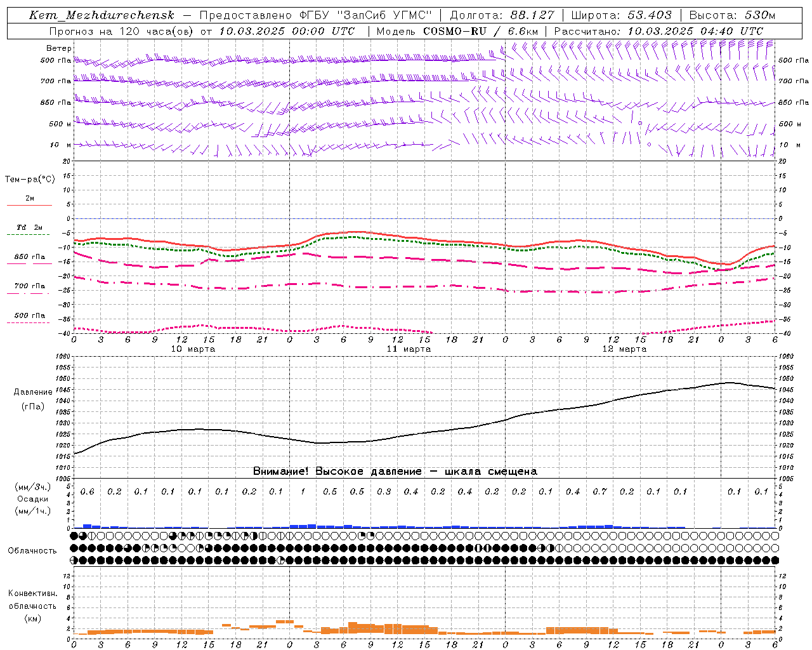This screenshot has height=650, width=812.
Task: Select the (мм/3ч.) unit label
Action: [x=32, y=487]
